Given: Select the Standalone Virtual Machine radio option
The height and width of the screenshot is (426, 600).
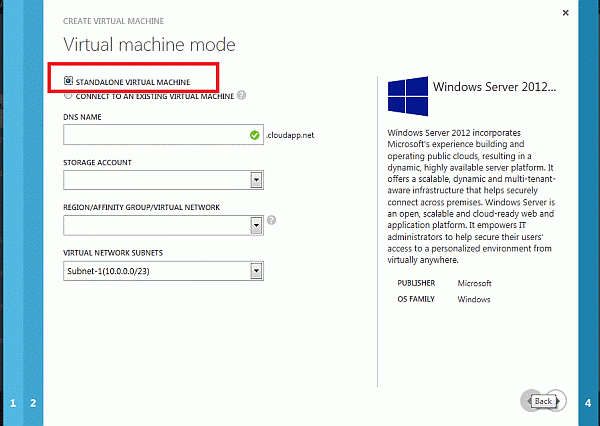Looking at the screenshot, I should (68, 81).
